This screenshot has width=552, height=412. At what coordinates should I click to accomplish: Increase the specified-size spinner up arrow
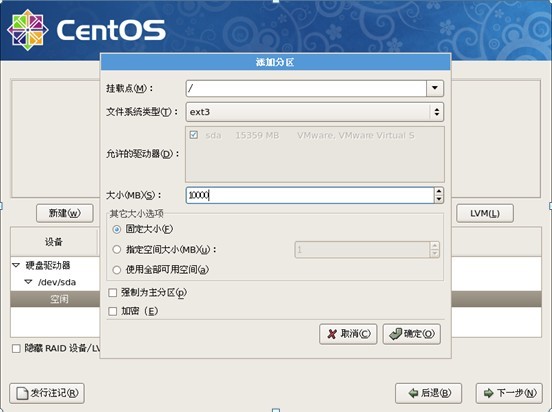click(435, 246)
